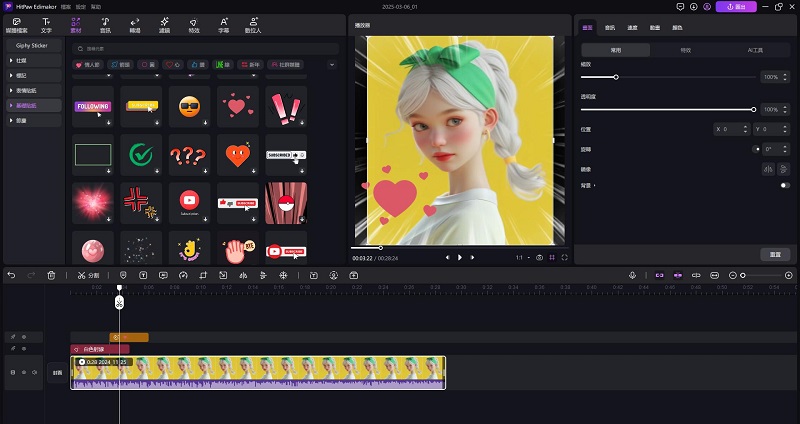Select the AI工具 sub-tab
The height and width of the screenshot is (424, 800).
click(x=753, y=49)
